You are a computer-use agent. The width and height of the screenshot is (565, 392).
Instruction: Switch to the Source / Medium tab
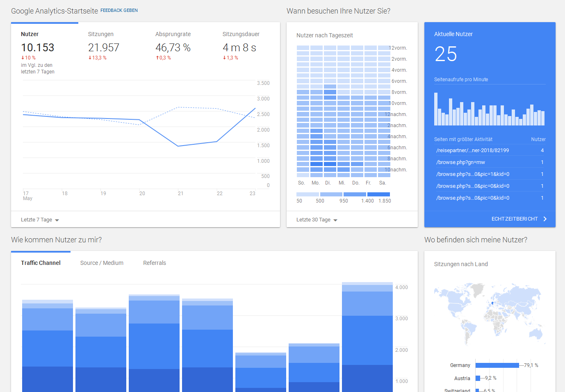tap(101, 263)
